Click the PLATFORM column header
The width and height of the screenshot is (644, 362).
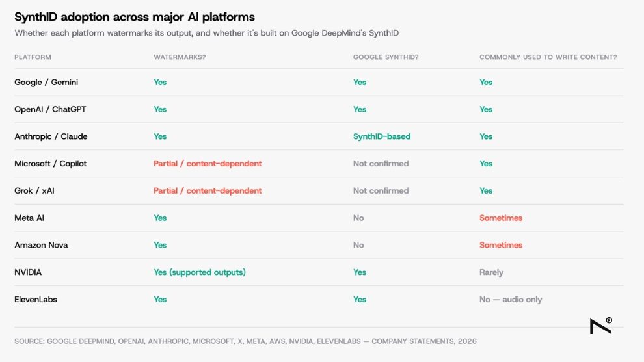point(33,57)
